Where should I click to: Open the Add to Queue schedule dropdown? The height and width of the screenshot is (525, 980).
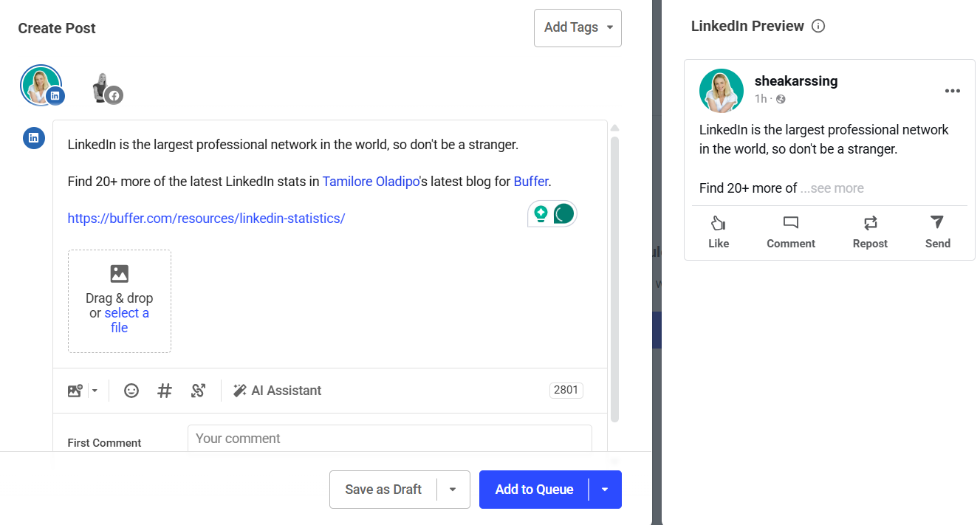pos(605,489)
